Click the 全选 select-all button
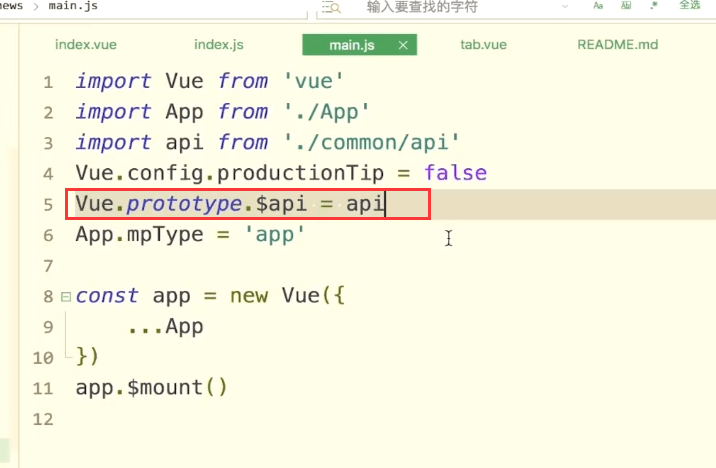The image size is (716, 468). tap(690, 5)
